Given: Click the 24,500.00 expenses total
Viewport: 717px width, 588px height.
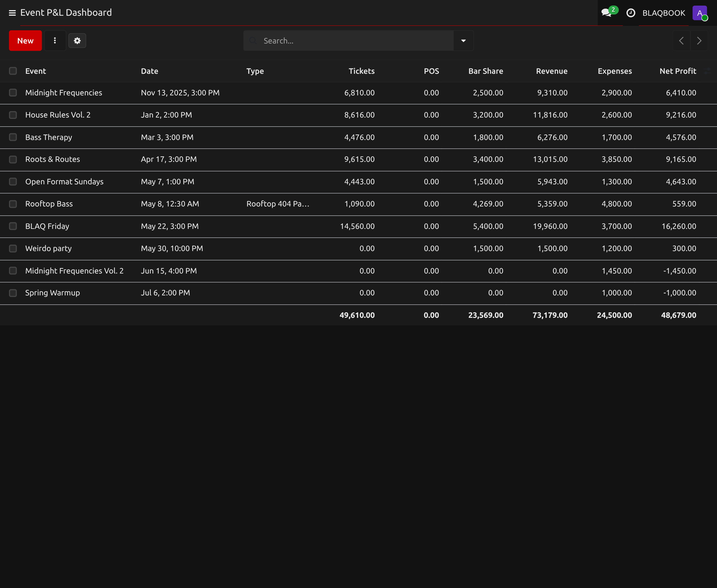Looking at the screenshot, I should click(614, 315).
